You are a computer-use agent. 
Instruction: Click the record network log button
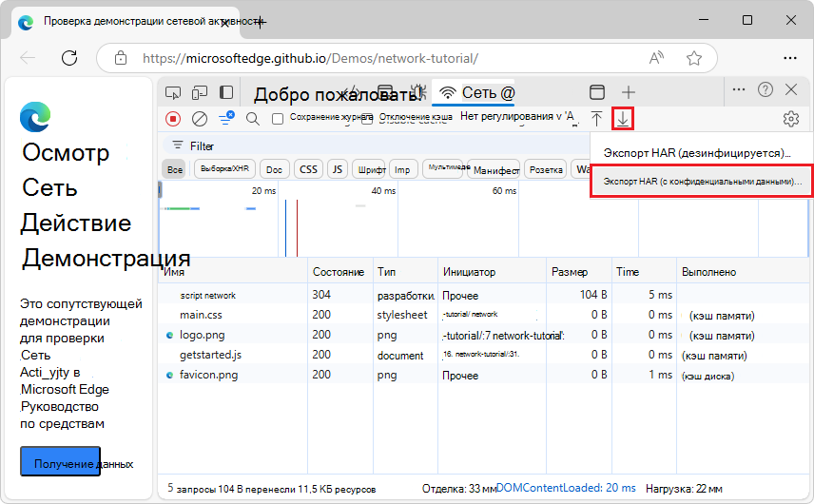click(x=173, y=119)
